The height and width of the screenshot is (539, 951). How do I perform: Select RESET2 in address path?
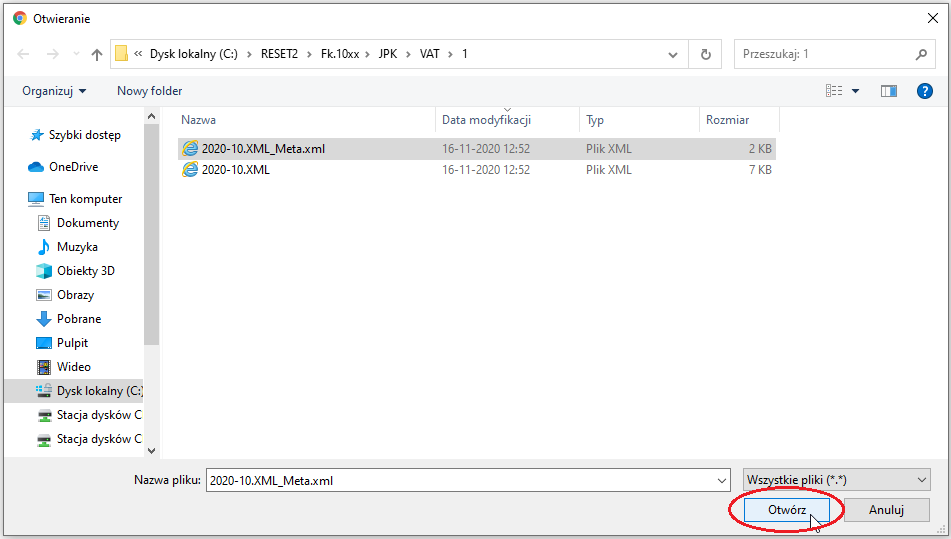280,54
